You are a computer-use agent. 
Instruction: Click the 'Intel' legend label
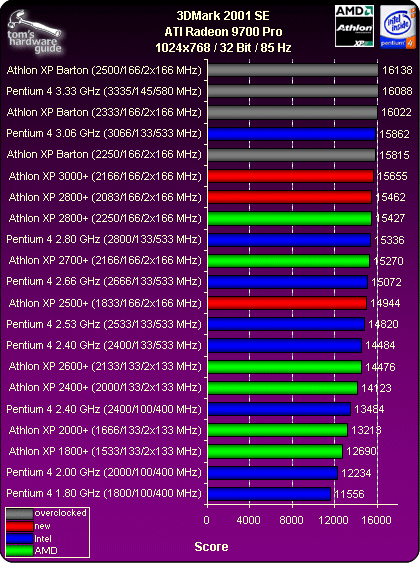[x=43, y=538]
